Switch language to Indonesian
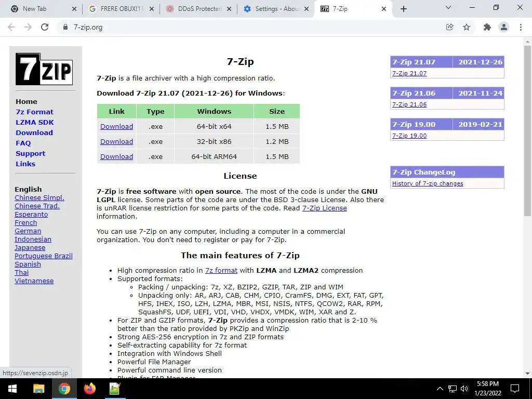 click(33, 240)
